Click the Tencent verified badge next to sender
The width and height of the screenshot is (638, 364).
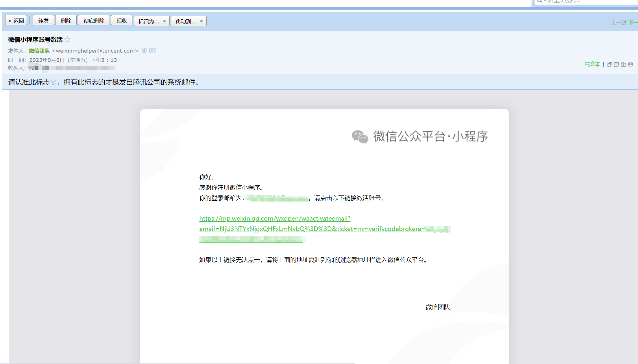[144, 51]
